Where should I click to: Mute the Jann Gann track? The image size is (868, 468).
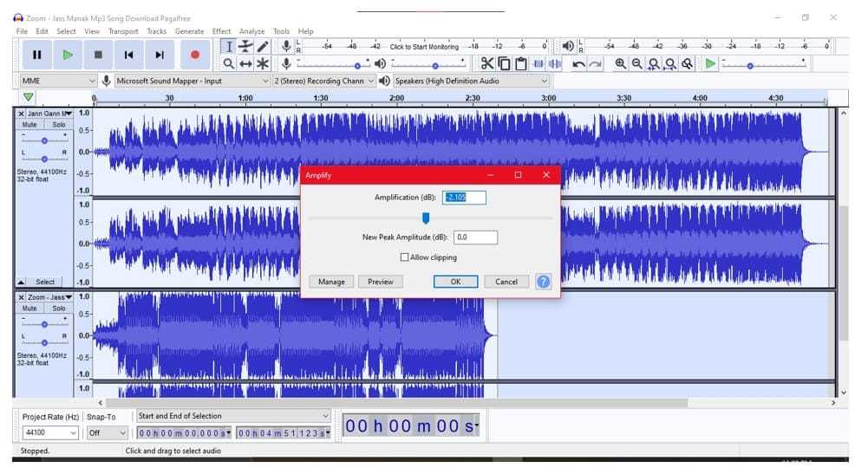[29, 125]
